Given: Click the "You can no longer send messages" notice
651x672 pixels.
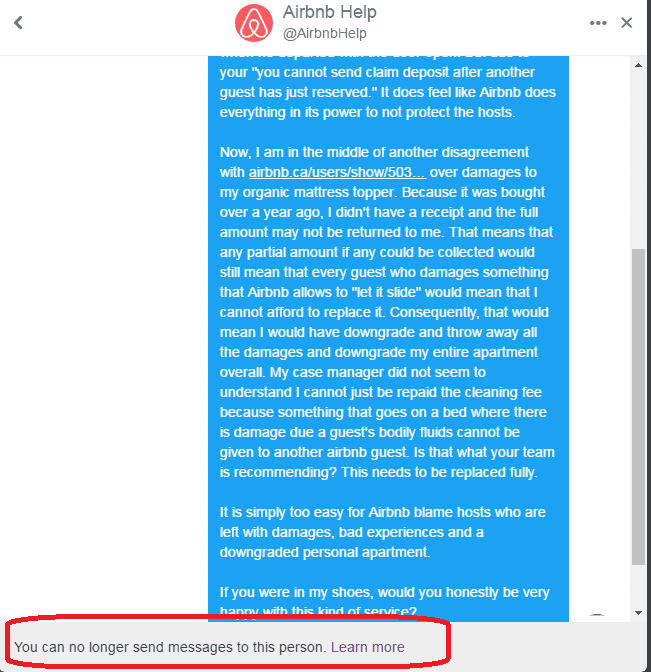Looking at the screenshot, I should pos(170,647).
